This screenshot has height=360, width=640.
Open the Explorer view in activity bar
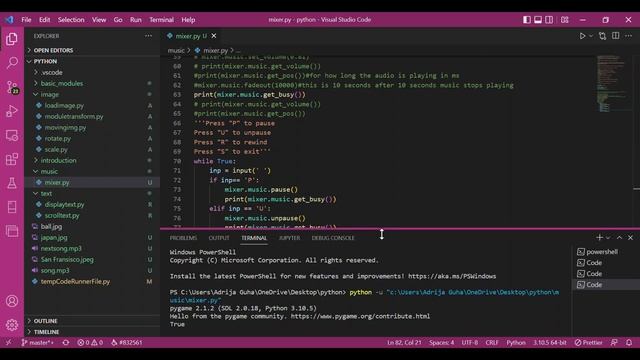coord(12,39)
